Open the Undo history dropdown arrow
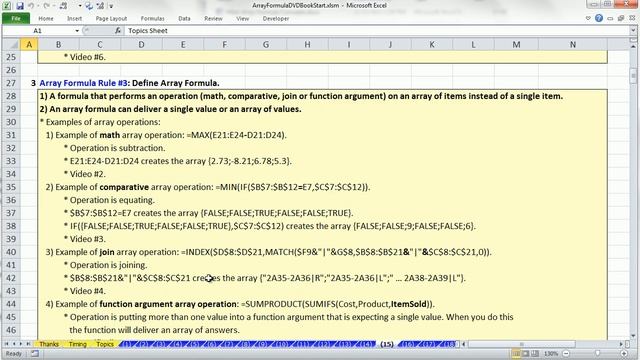 (x=38, y=6)
